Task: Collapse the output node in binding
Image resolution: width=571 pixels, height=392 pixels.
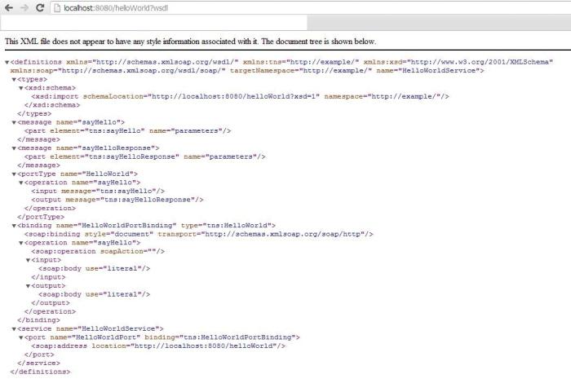Action: pyautogui.click(x=27, y=285)
